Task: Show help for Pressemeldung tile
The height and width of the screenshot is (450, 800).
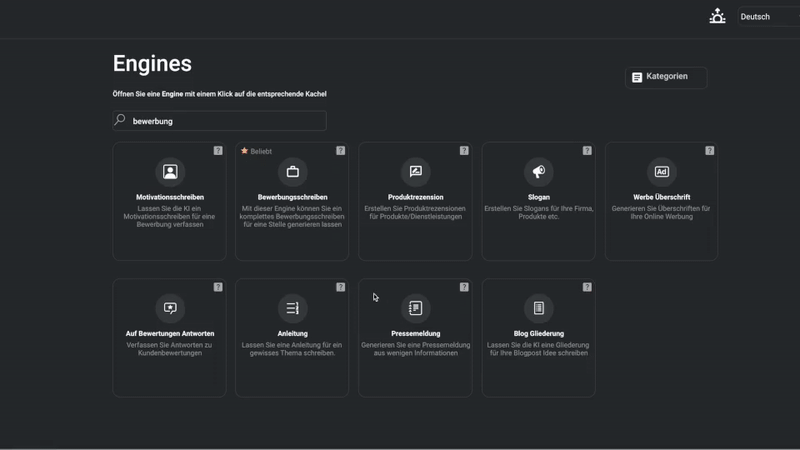Action: click(x=464, y=287)
